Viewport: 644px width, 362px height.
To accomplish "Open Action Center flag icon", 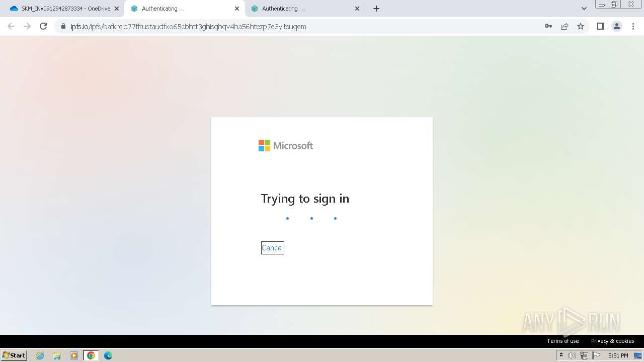I will click(596, 355).
